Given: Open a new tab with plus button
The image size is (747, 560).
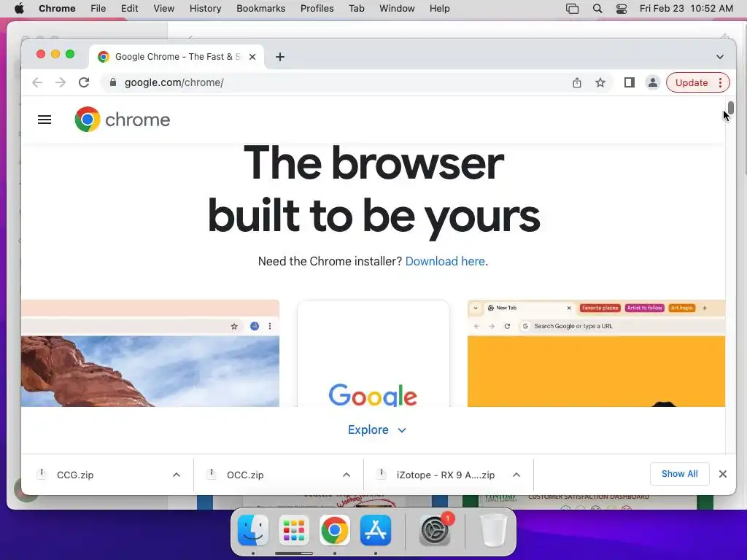Looking at the screenshot, I should [280, 57].
